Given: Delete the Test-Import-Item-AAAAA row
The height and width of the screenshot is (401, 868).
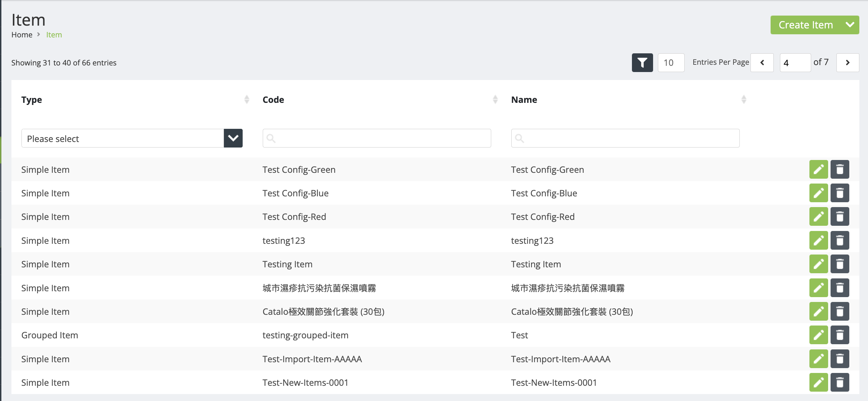Looking at the screenshot, I should (840, 359).
